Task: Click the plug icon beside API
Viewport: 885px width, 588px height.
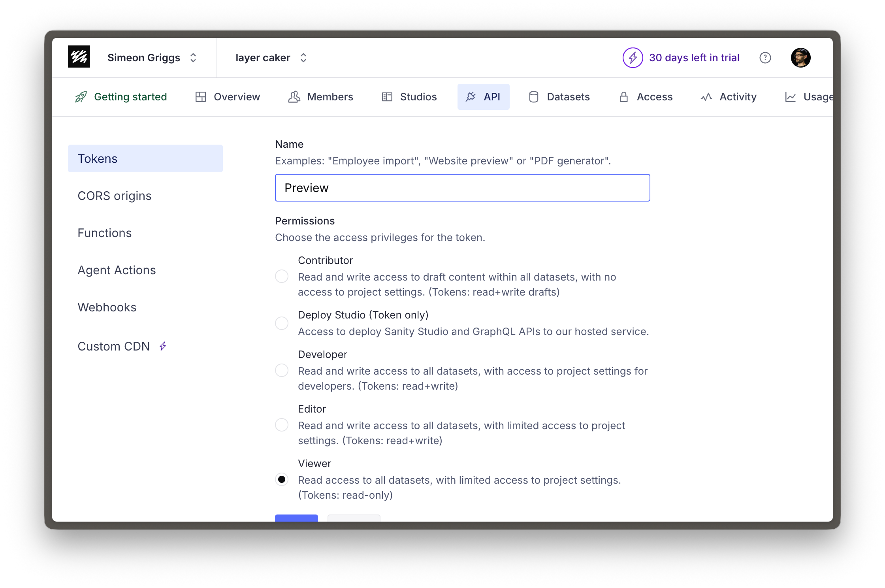Action: [471, 97]
